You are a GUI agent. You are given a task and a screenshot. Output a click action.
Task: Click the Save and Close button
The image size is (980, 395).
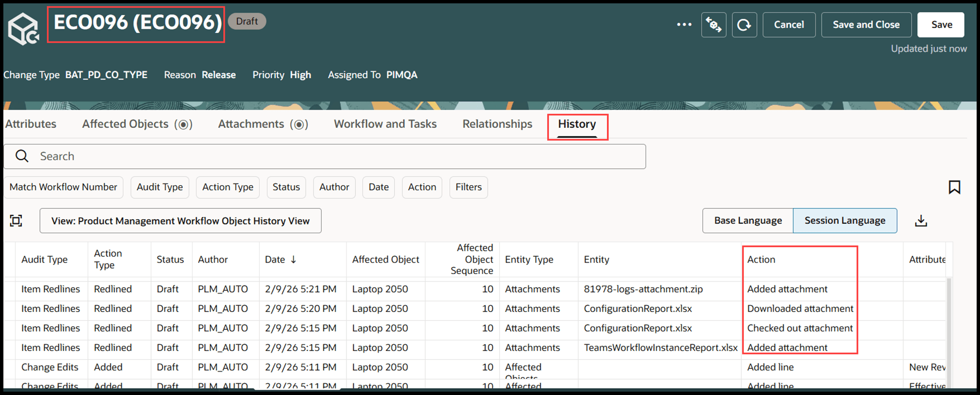click(866, 25)
